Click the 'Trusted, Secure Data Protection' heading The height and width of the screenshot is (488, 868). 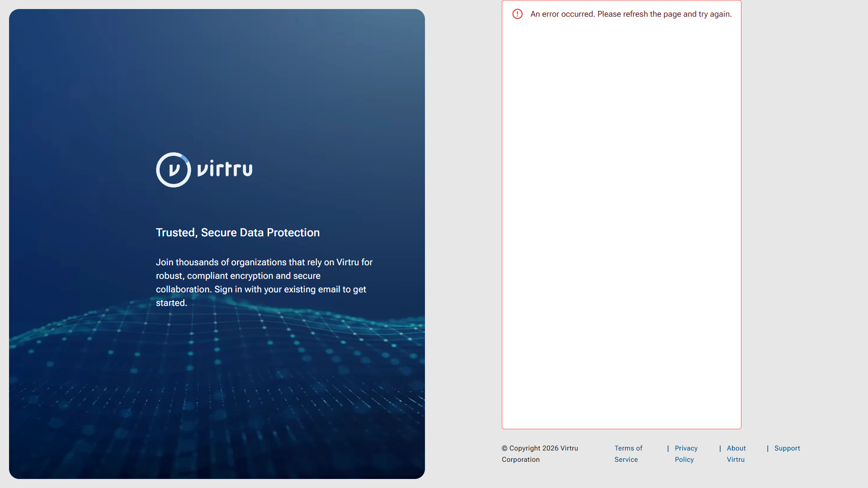238,233
